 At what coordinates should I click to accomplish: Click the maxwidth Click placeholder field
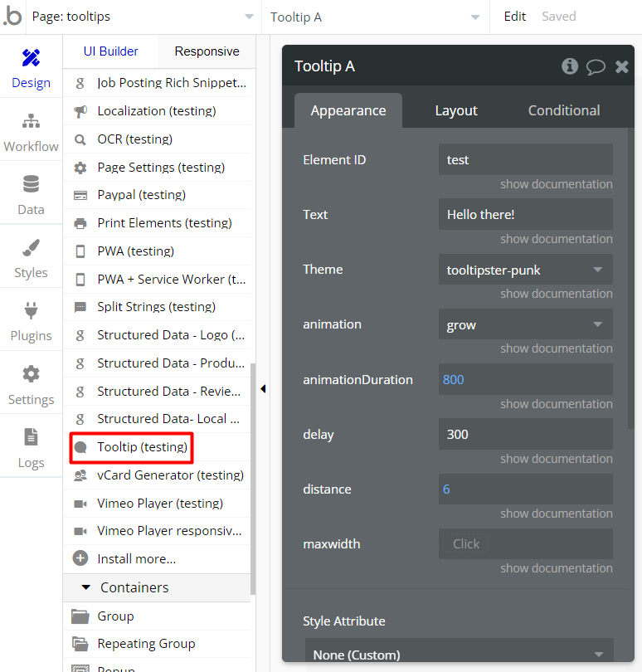tap(525, 544)
